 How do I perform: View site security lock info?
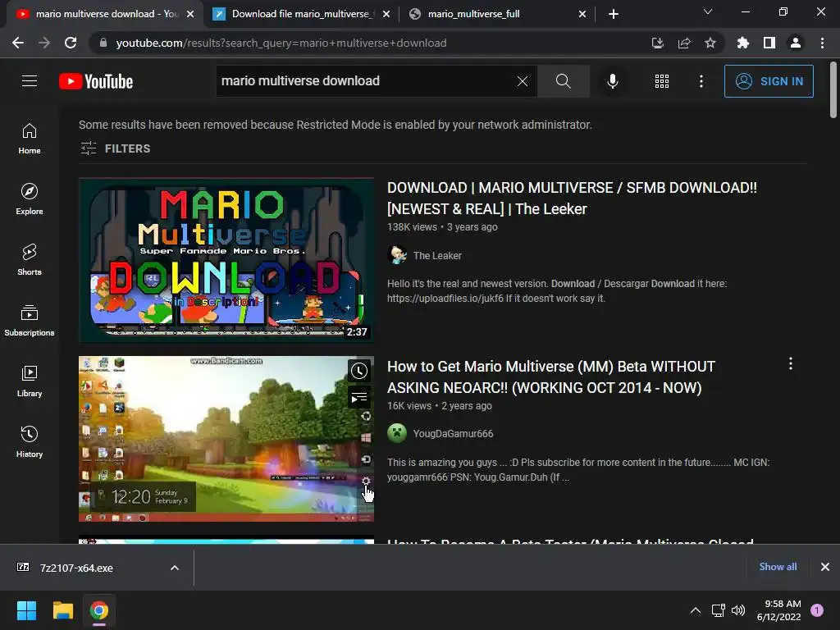point(103,43)
